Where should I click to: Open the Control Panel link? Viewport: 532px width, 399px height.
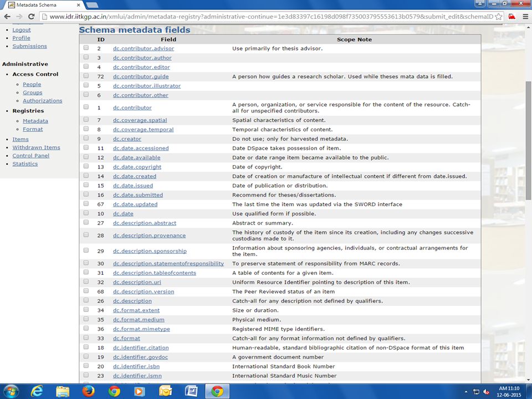pyautogui.click(x=31, y=156)
